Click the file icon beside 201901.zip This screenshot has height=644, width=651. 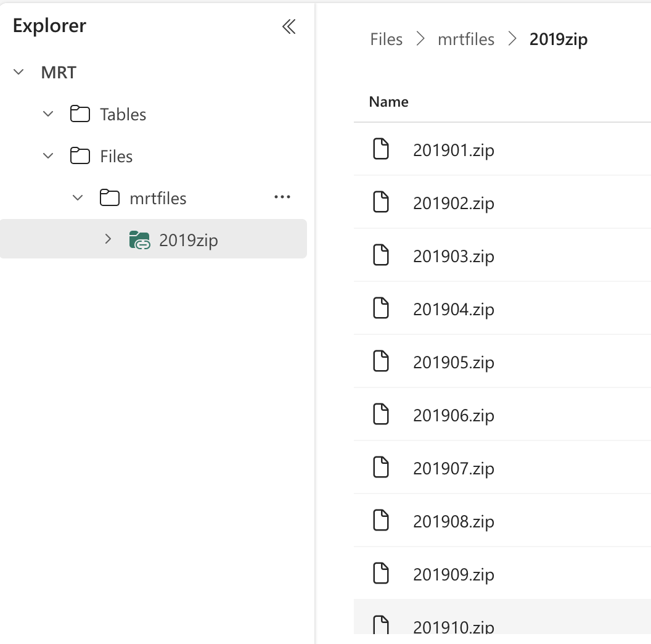point(381,149)
